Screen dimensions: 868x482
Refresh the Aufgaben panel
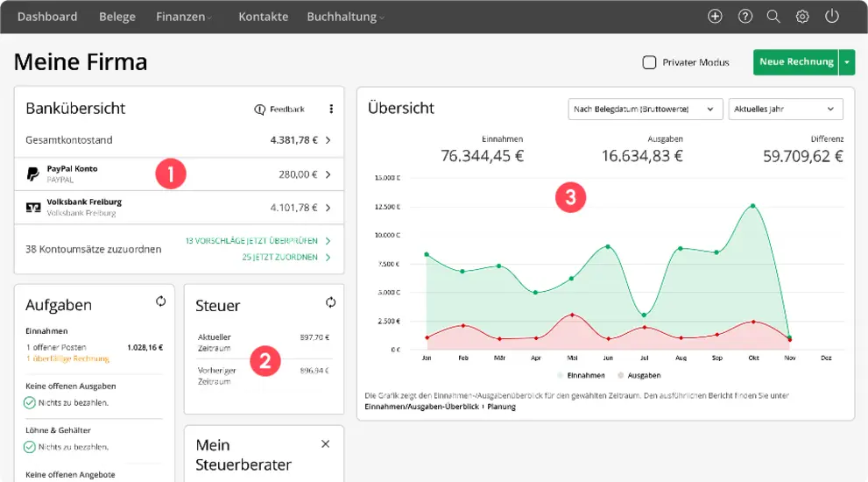click(x=160, y=301)
